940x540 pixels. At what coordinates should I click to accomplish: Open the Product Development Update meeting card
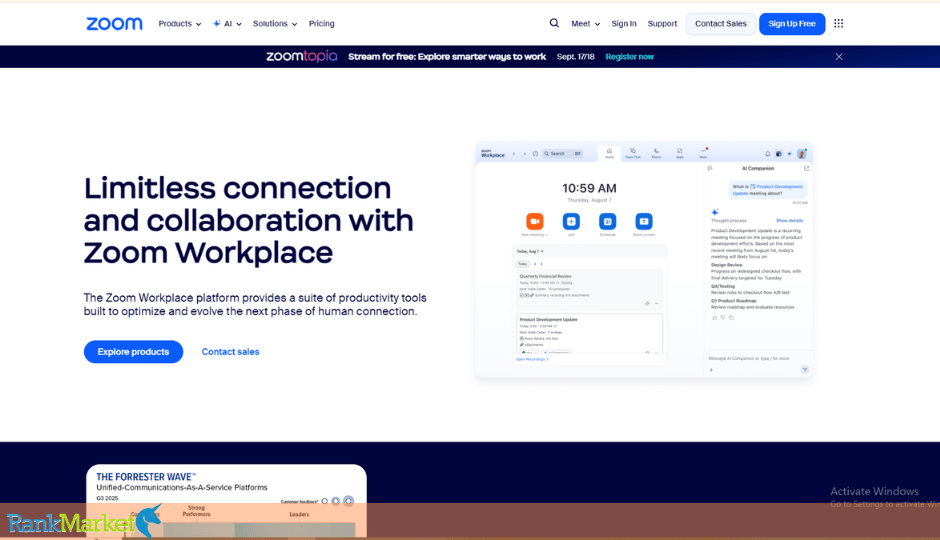click(589, 334)
